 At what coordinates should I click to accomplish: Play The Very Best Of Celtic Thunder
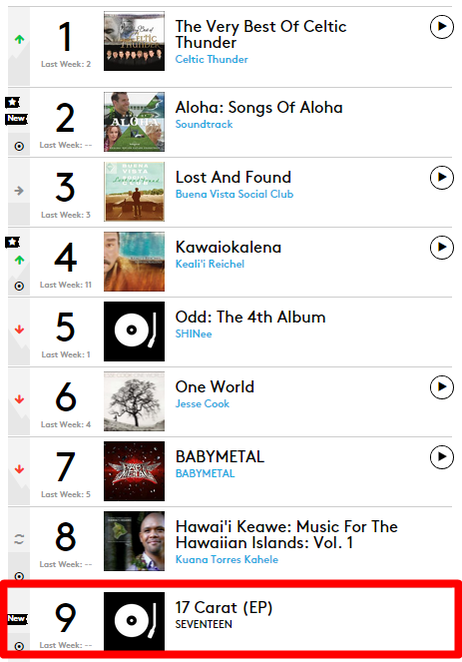[x=442, y=27]
